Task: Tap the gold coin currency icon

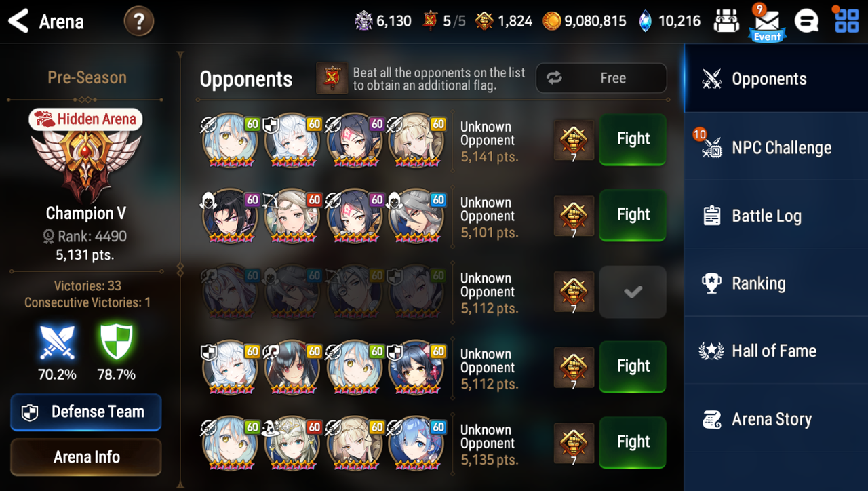Action: coord(551,21)
